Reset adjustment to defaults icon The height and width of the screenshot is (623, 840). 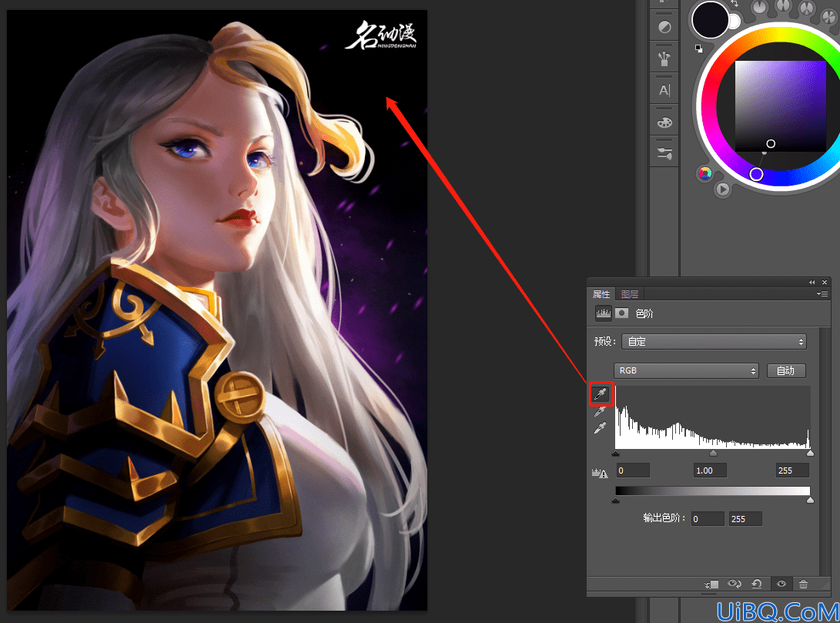pyautogui.click(x=757, y=584)
